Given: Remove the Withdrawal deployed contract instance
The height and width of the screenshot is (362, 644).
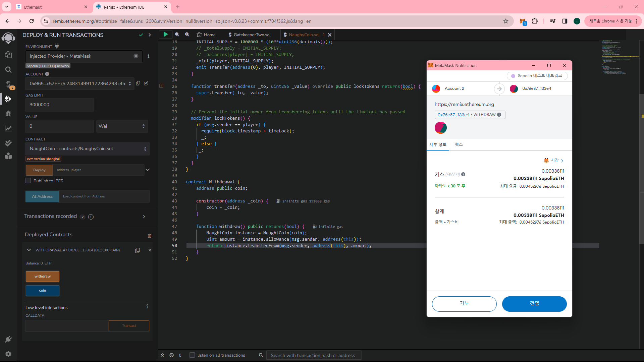Looking at the screenshot, I should click(150, 250).
